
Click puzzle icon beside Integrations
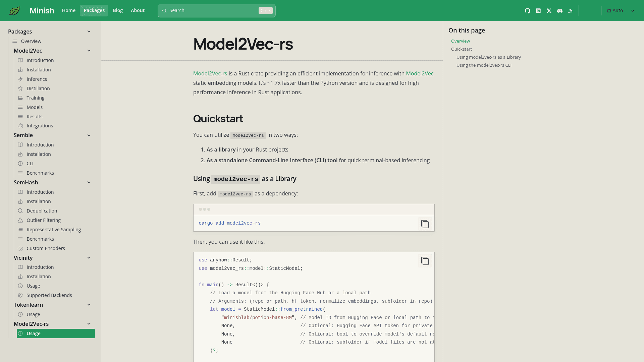20,126
